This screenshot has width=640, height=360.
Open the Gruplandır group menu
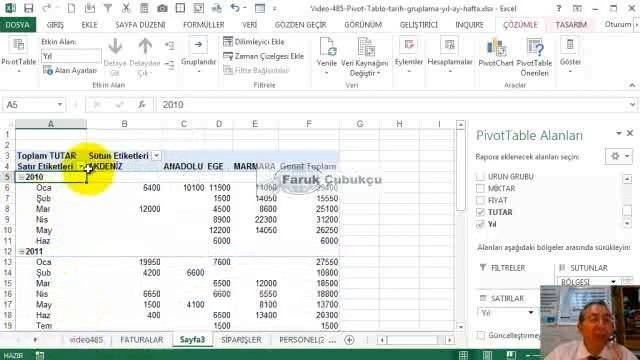[x=198, y=55]
